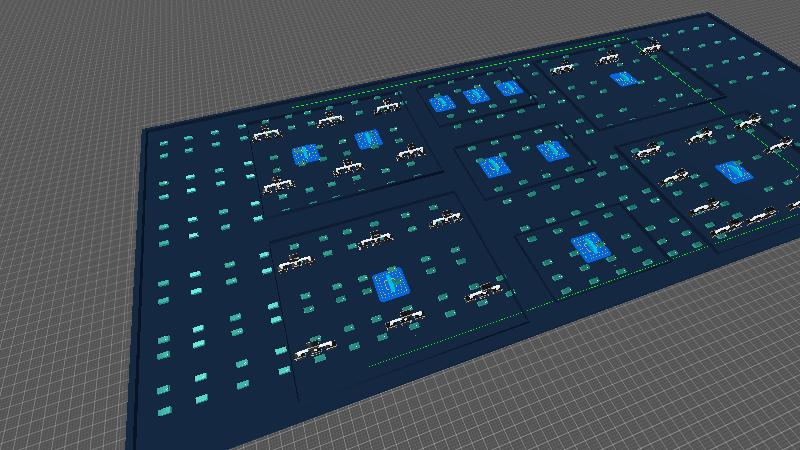Screen dimensions: 800x450
Task: Click left blue chip in the upper-left panel
Action: [x=306, y=155]
